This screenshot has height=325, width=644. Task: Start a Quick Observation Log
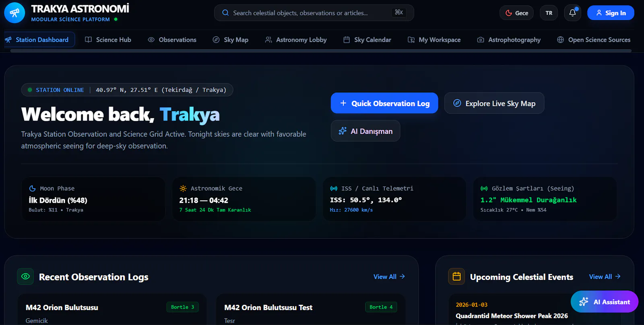pyautogui.click(x=384, y=103)
